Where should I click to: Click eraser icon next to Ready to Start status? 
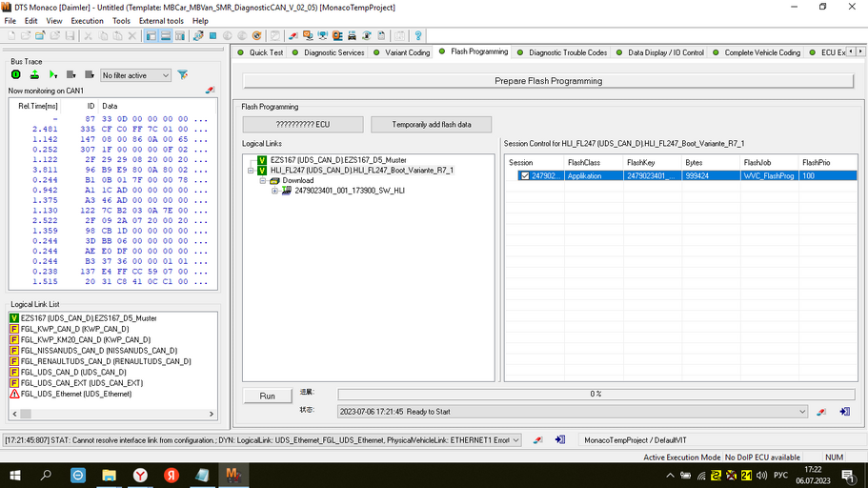(821, 412)
